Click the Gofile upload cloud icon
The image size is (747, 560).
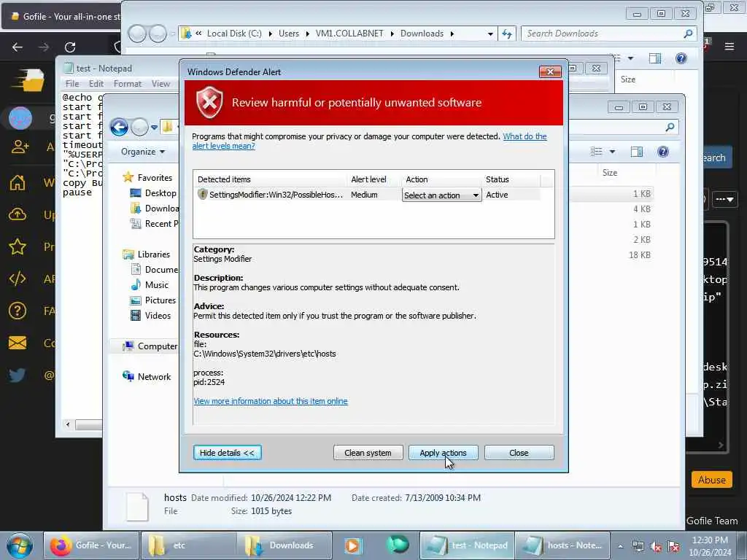click(18, 214)
